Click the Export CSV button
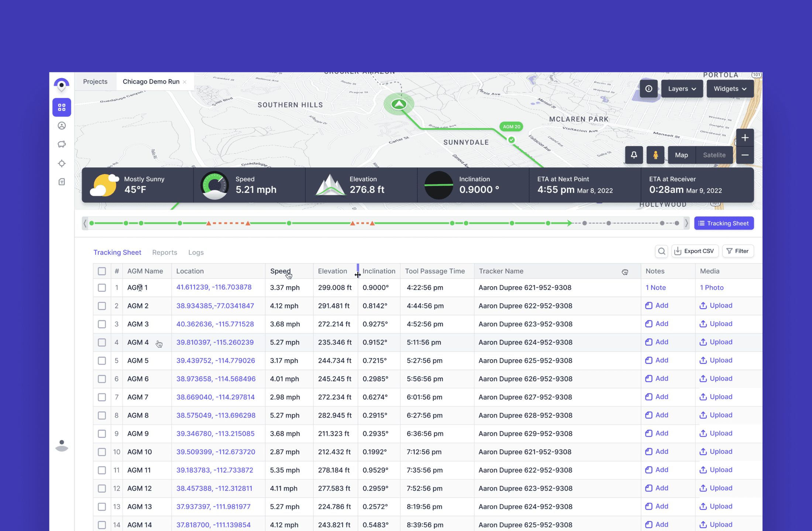Image resolution: width=812 pixels, height=531 pixels. click(x=695, y=251)
